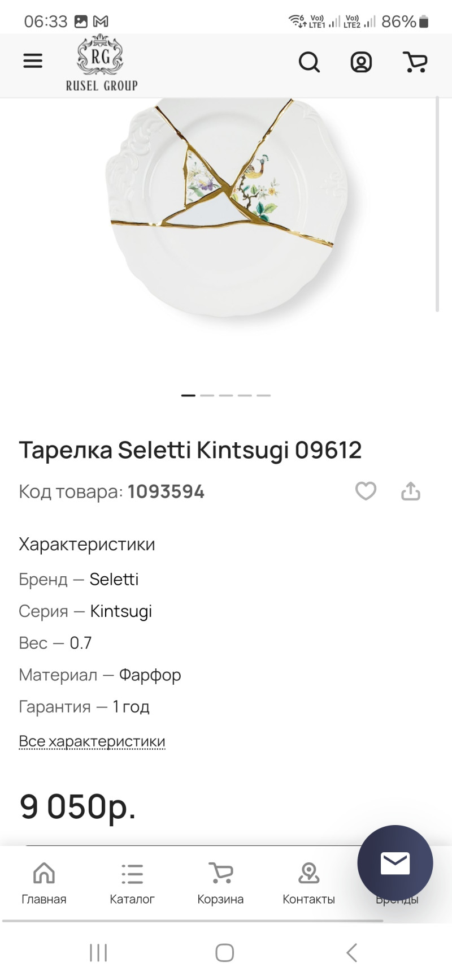This screenshot has height=980, width=452.
Task: Click the page scrollbar on right edge
Action: 437,204
